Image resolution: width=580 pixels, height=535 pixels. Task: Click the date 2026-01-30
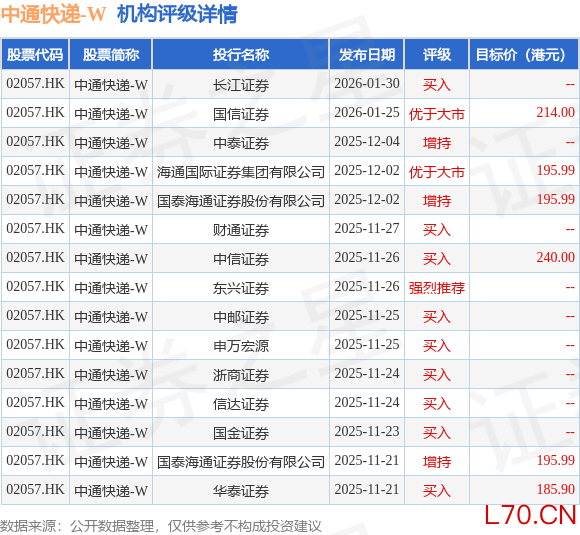pos(367,84)
